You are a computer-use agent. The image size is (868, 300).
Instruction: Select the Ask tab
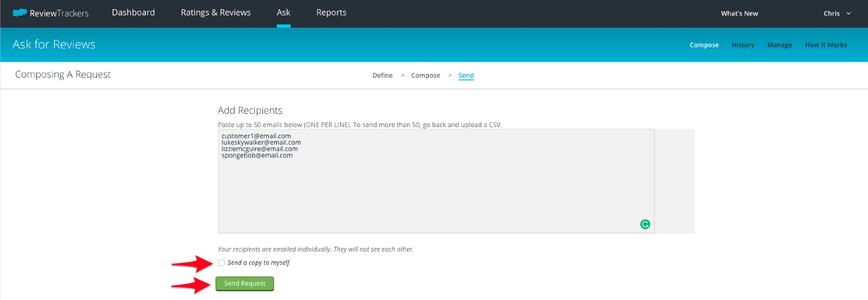284,12
